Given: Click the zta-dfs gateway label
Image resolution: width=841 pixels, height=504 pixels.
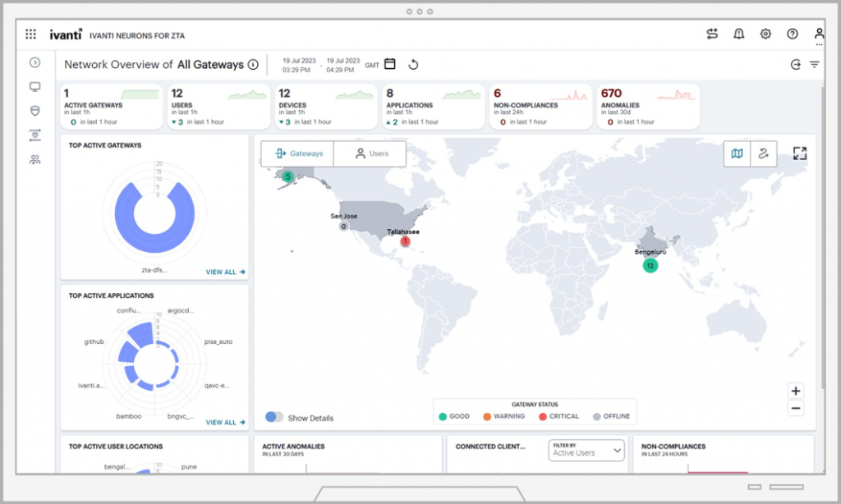Looking at the screenshot, I should 154,270.
